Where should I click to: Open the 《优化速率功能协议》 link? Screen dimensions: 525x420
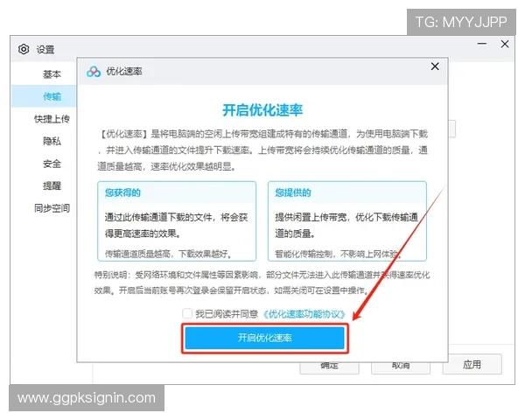pos(304,314)
